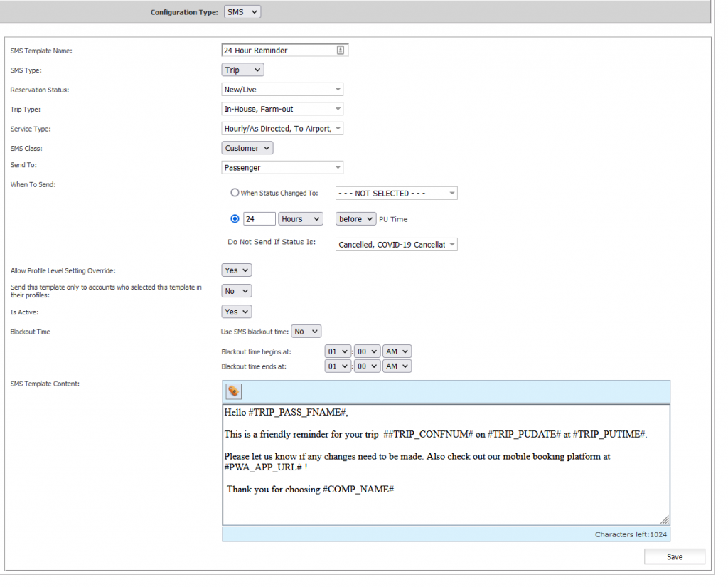
Task: Click the Save button
Action: 674,557
